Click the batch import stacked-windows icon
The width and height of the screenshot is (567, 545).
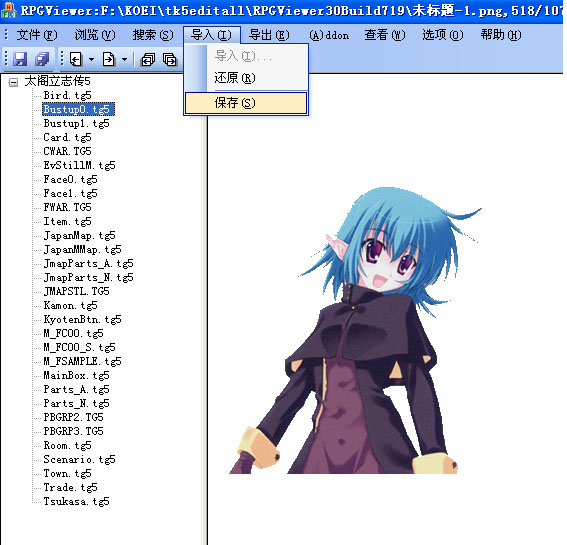point(148,59)
